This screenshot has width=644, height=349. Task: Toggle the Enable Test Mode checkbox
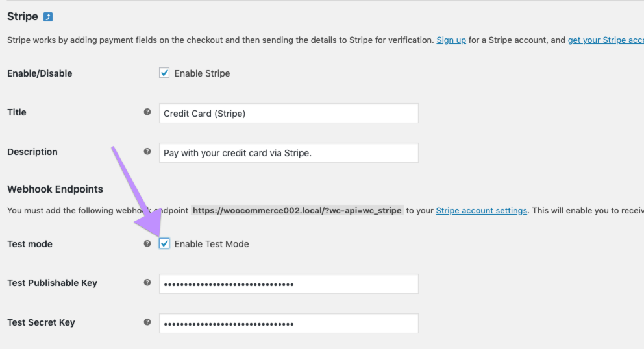point(164,244)
